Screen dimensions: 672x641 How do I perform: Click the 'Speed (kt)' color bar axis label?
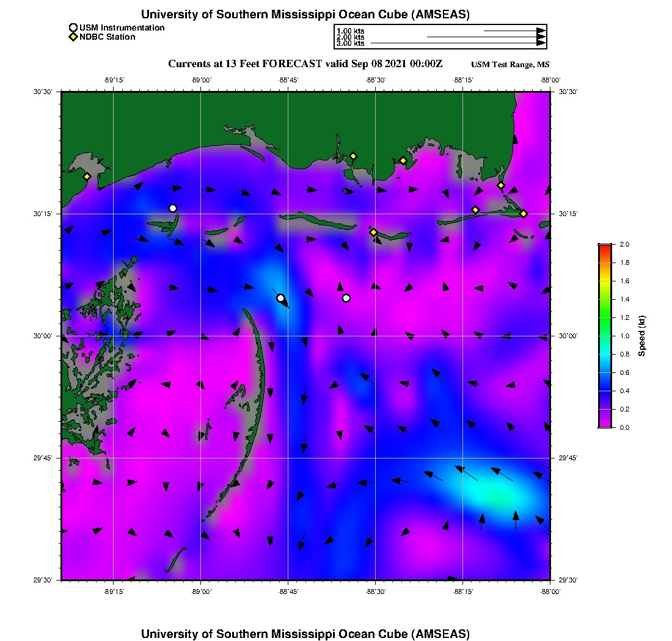click(x=641, y=336)
